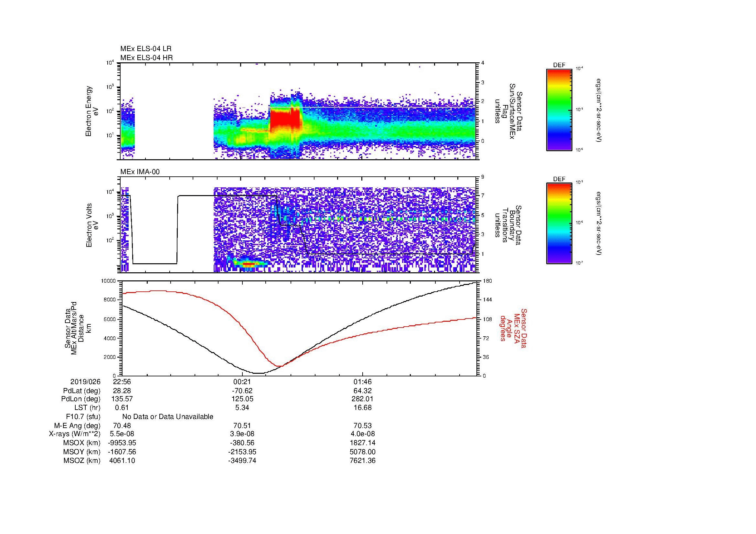Viewport: 756px width, 534px height.
Task: Click the 'M-E Ang (deg)' row label
Action: pyautogui.click(x=77, y=426)
